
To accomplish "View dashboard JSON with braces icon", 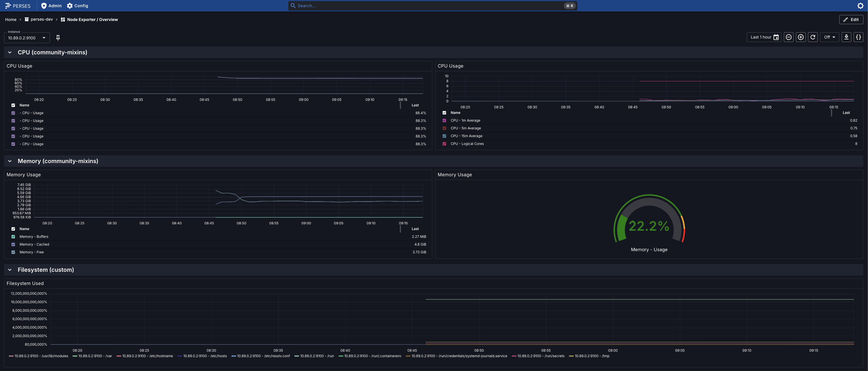I will pyautogui.click(x=858, y=37).
